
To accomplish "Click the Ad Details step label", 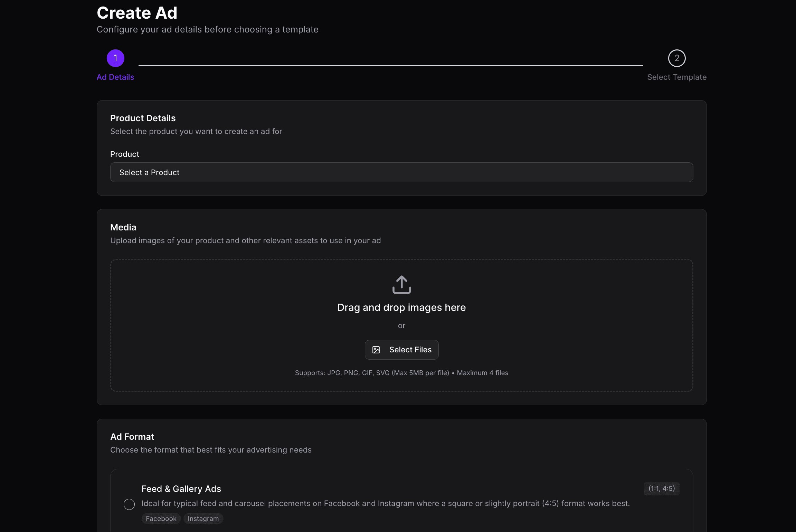I will coord(115,77).
